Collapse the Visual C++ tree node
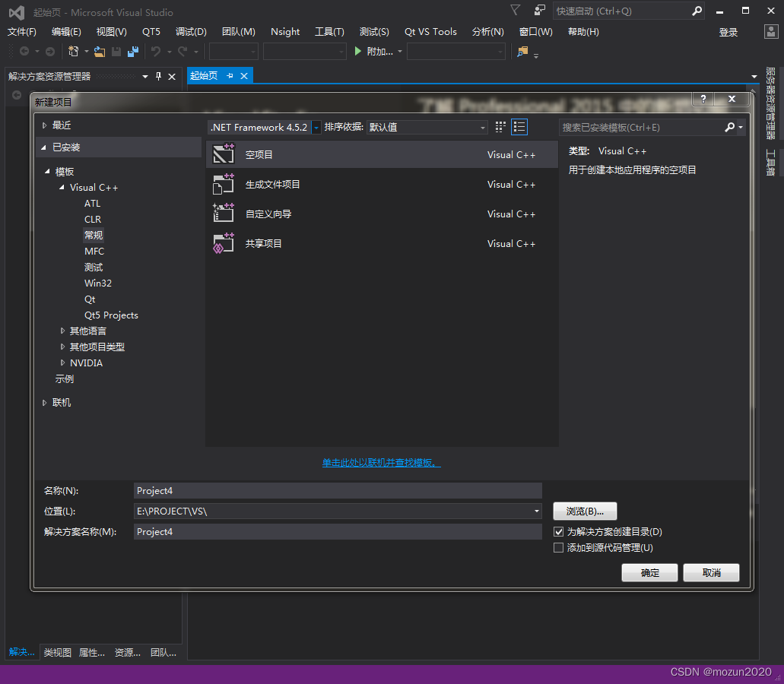Image resolution: width=784 pixels, height=684 pixels. click(x=62, y=188)
